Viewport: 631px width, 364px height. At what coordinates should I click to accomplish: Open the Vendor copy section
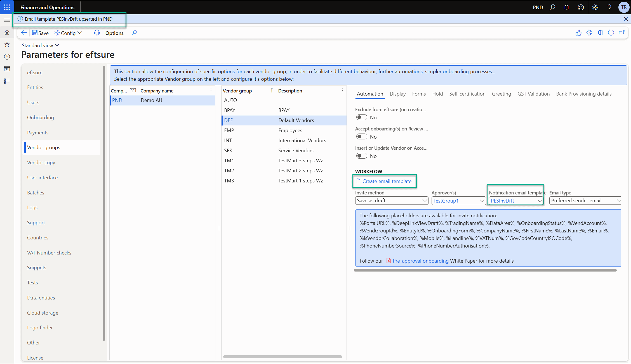(41, 163)
